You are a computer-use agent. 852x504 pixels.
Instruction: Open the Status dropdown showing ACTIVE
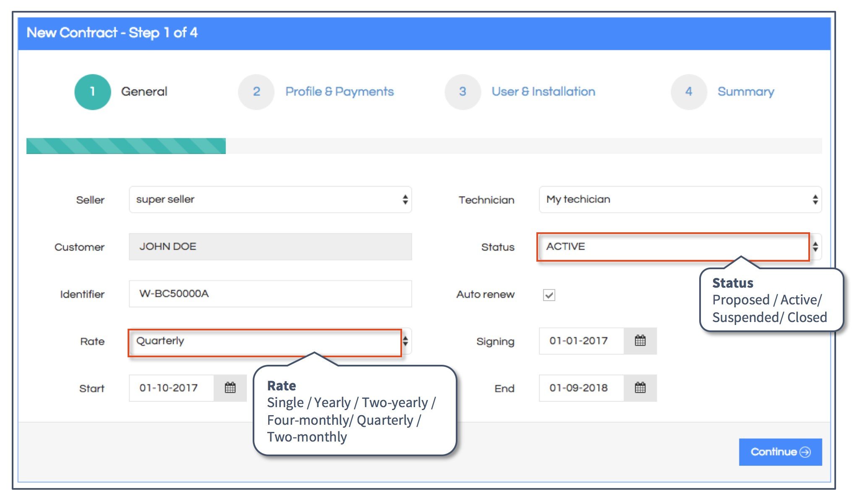coord(680,247)
